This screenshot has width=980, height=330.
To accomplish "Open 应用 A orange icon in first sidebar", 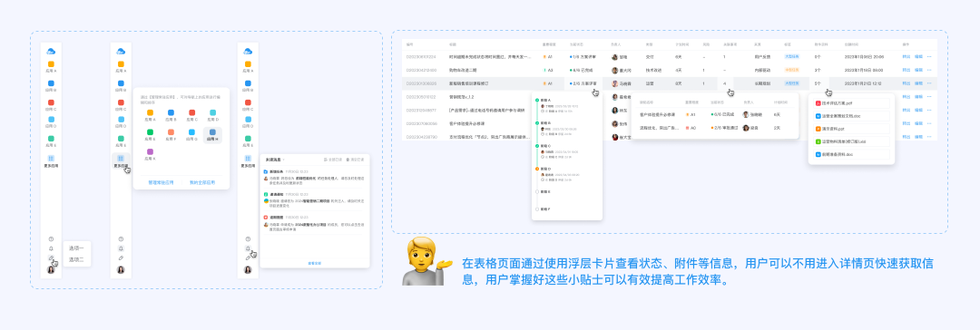I will (51, 63).
